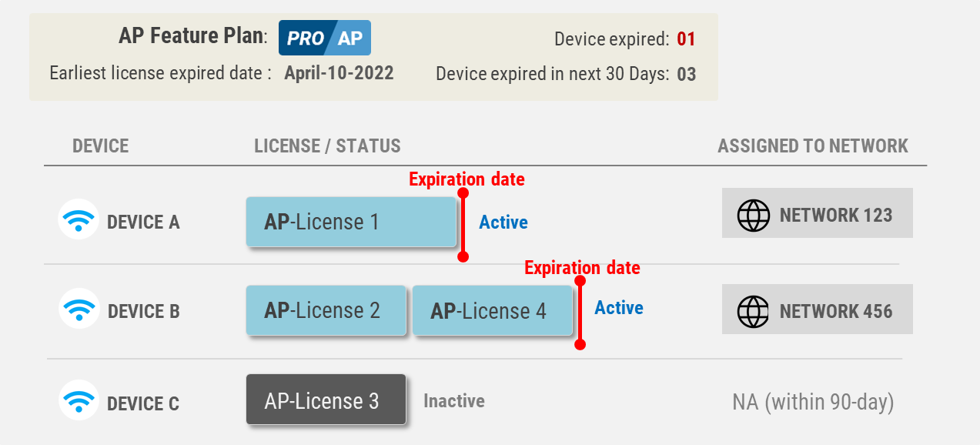Select the AP-License 2 block
980x445 pixels.
[326, 310]
